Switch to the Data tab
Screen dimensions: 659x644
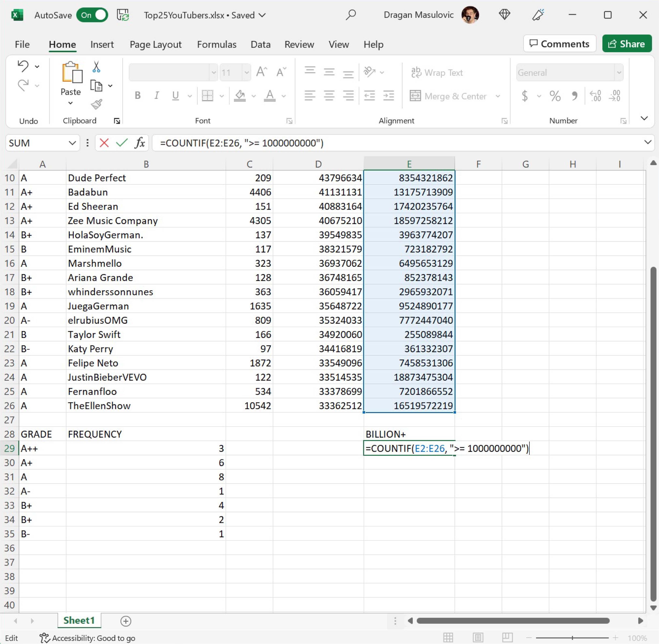point(260,44)
